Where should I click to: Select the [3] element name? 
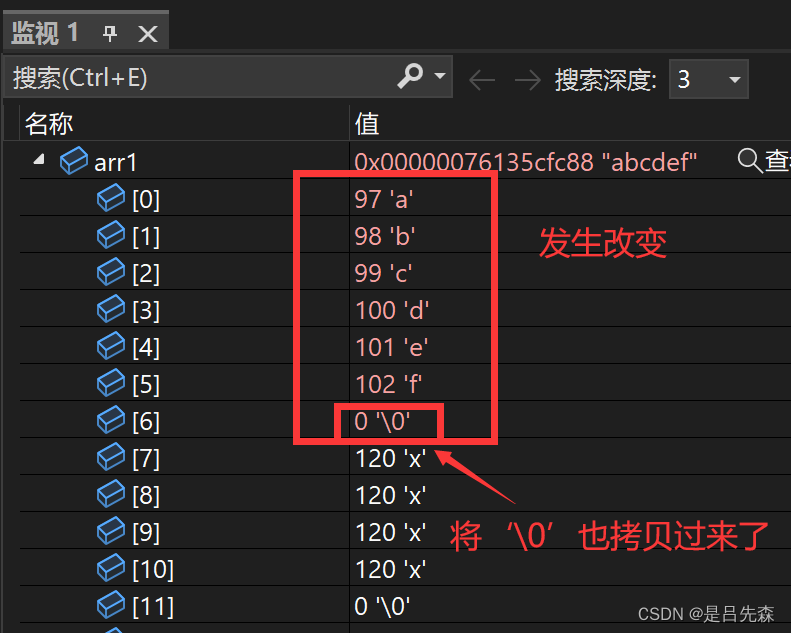point(146,311)
